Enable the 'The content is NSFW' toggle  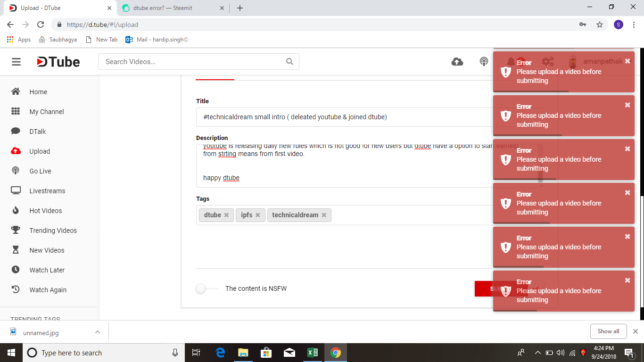coord(202,288)
